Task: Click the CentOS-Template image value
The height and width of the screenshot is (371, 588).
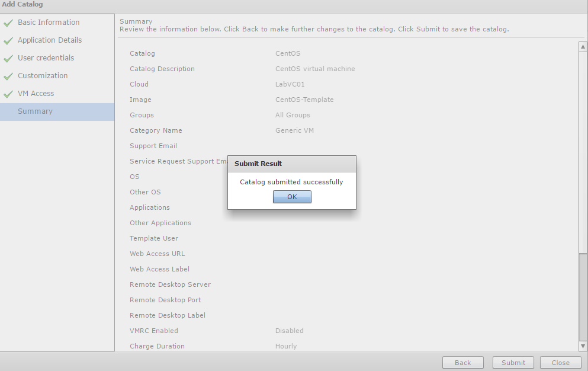Action: tap(304, 100)
